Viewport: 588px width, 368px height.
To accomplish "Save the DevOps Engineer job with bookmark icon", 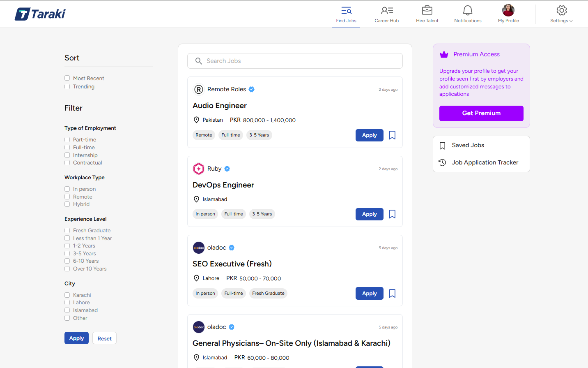I will [x=392, y=214].
